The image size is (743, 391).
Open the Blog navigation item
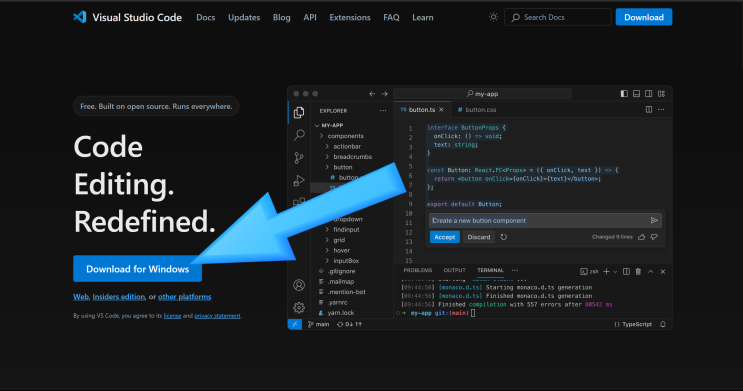(x=281, y=18)
